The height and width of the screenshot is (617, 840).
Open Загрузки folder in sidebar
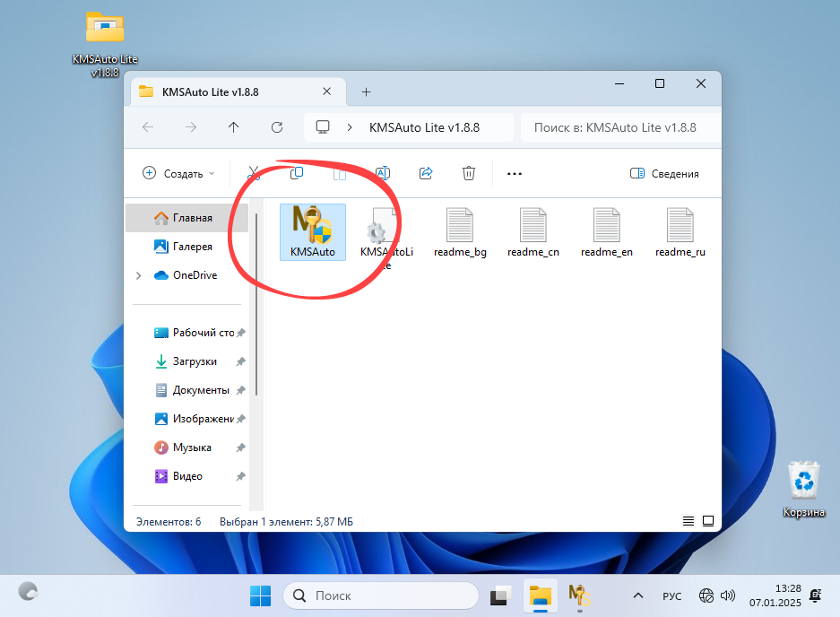[x=195, y=361]
